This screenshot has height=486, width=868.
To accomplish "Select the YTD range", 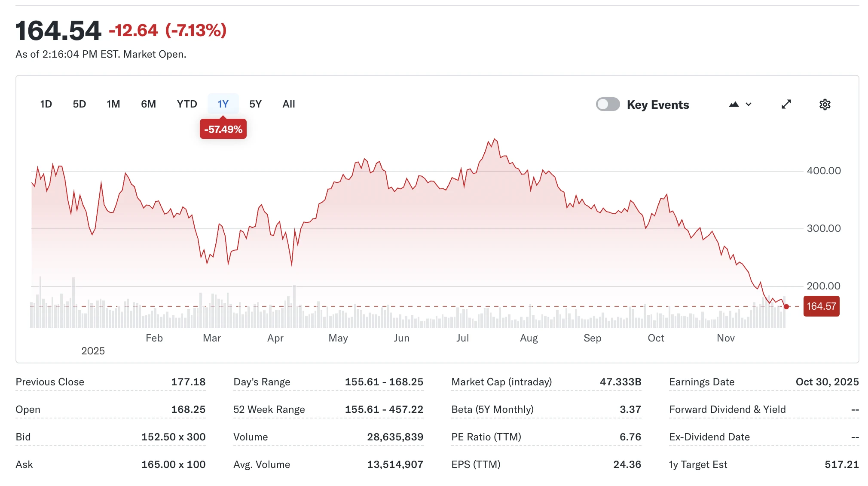I will 187,104.
